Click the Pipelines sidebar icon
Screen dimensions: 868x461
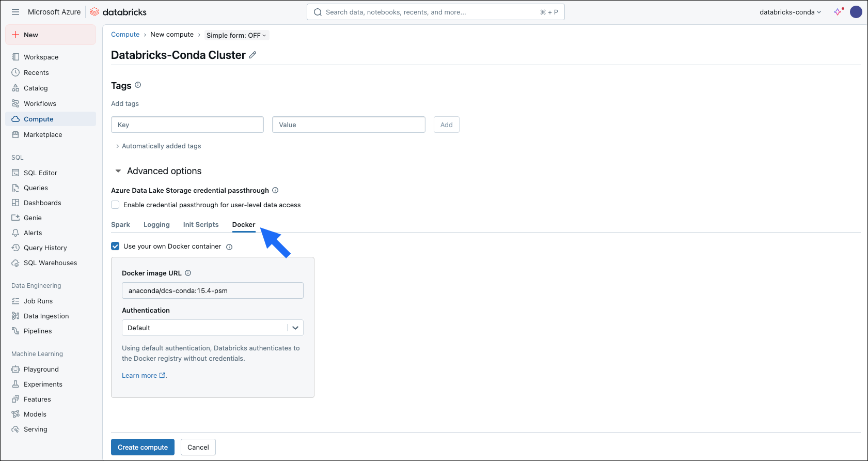click(x=15, y=331)
